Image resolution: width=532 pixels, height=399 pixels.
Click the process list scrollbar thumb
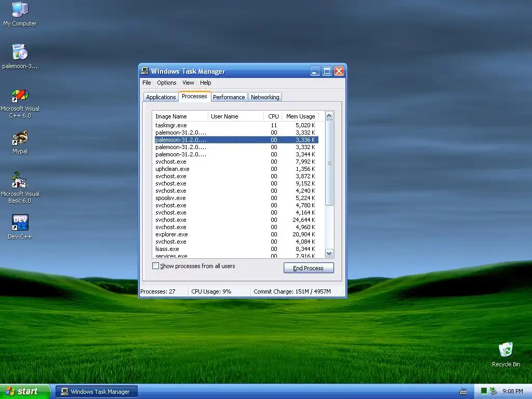pos(329,163)
